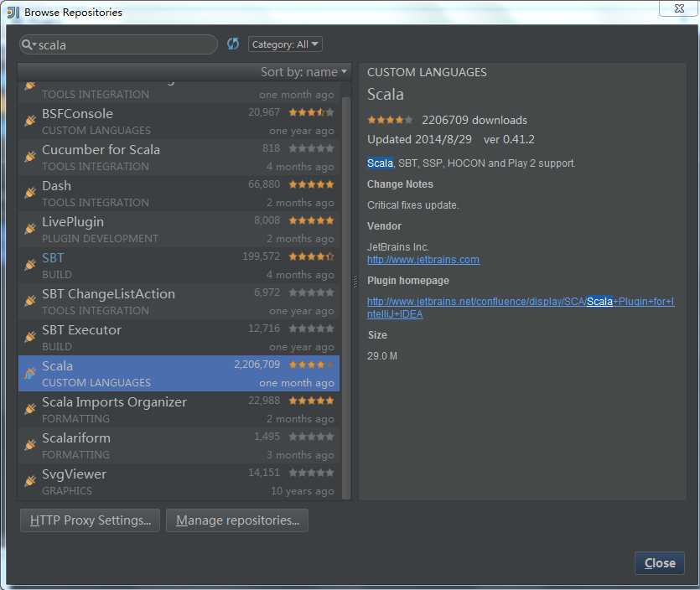Click the plug icon beside Scala Imports Organizer
700x590 pixels.
[x=30, y=409]
